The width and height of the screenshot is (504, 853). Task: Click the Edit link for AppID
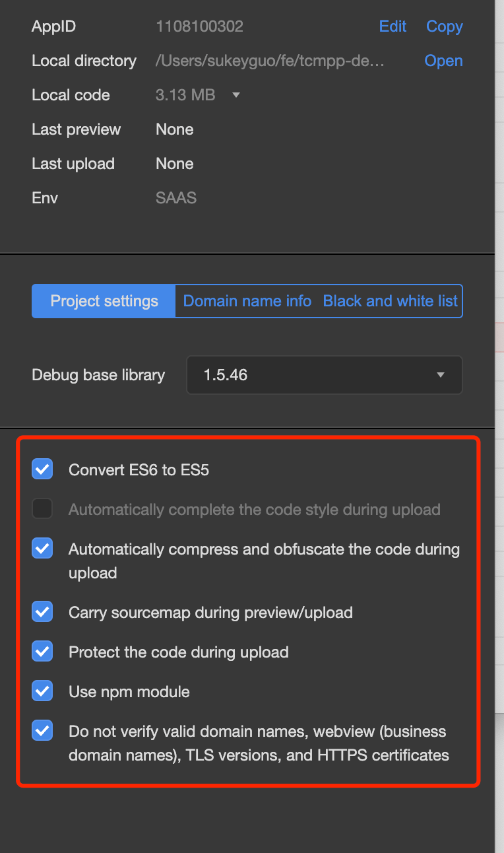(x=393, y=26)
